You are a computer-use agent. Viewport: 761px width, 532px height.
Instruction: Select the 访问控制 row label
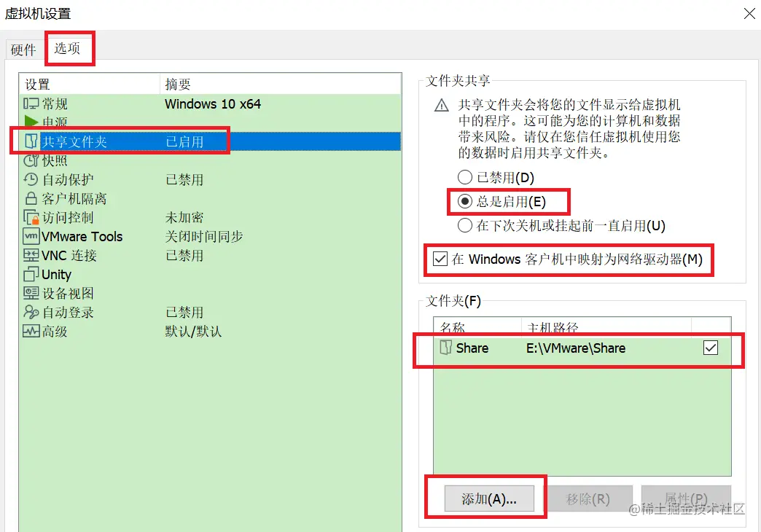coord(68,217)
